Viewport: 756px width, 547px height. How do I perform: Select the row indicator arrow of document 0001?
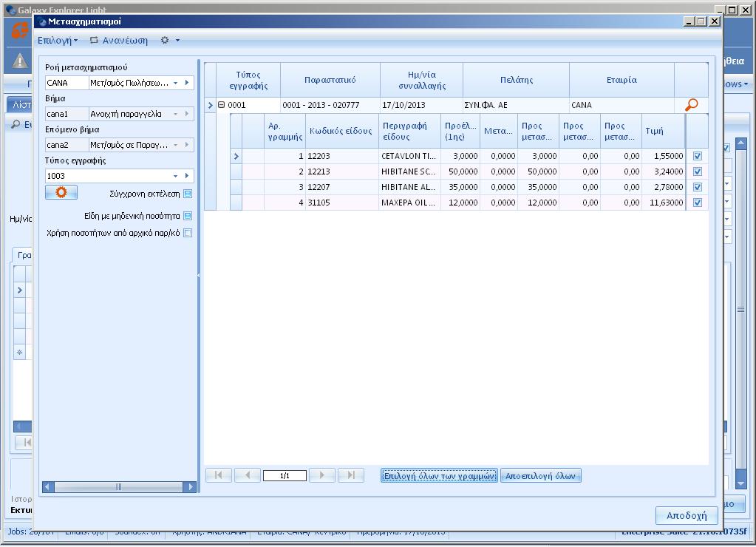[x=210, y=105]
